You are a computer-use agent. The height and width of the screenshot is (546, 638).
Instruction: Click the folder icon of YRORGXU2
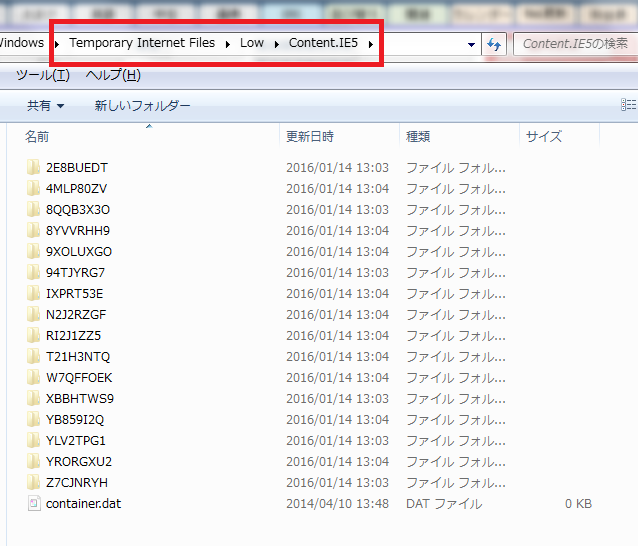coord(33,461)
